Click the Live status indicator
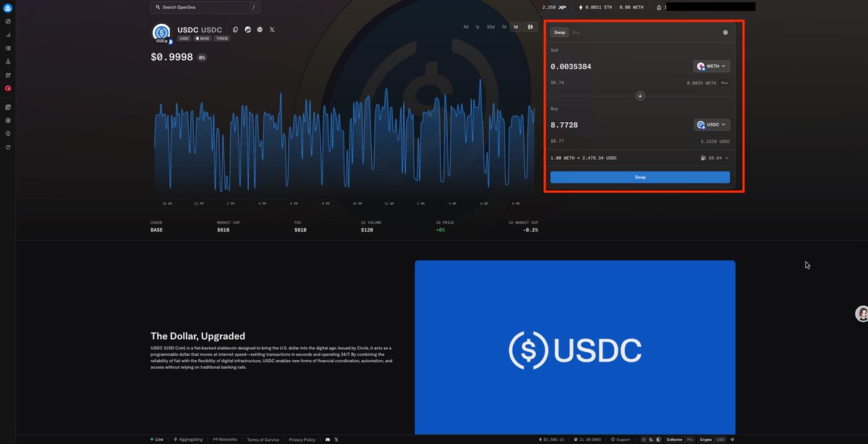 pos(157,440)
